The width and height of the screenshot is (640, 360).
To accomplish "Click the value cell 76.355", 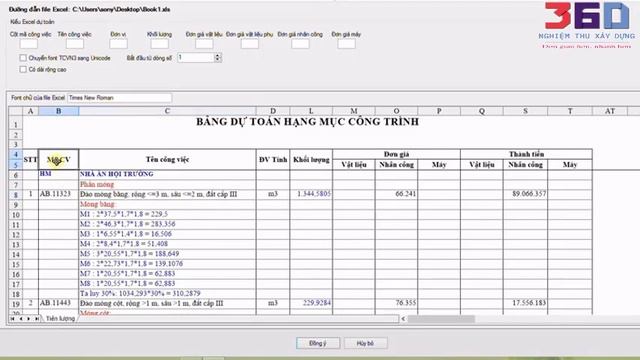I will pos(396,303).
